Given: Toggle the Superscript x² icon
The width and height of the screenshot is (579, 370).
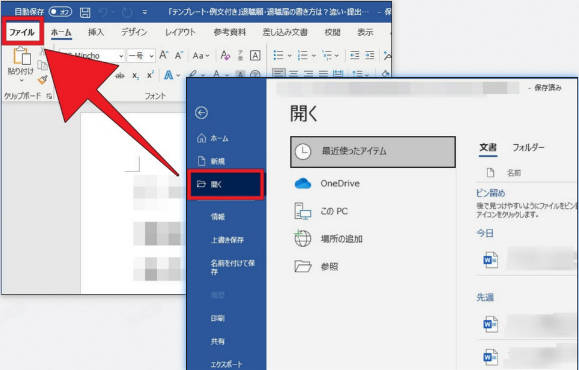Looking at the screenshot, I should coord(150,75).
